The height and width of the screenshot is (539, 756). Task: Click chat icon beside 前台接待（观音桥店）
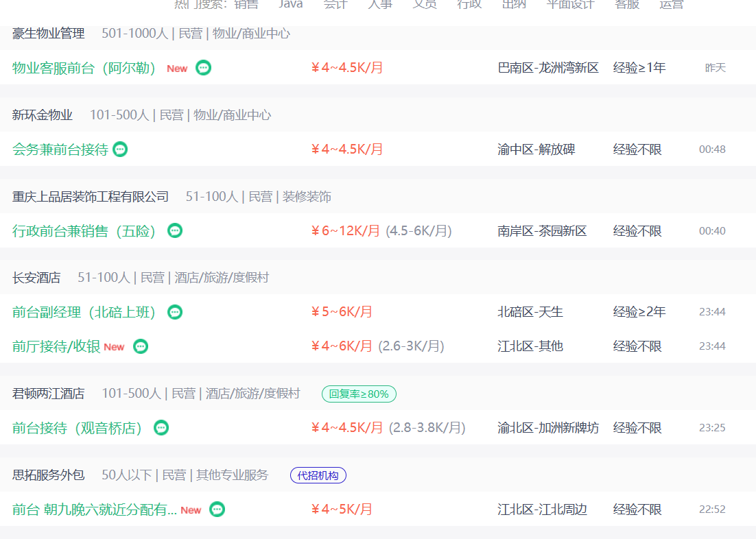(x=161, y=429)
